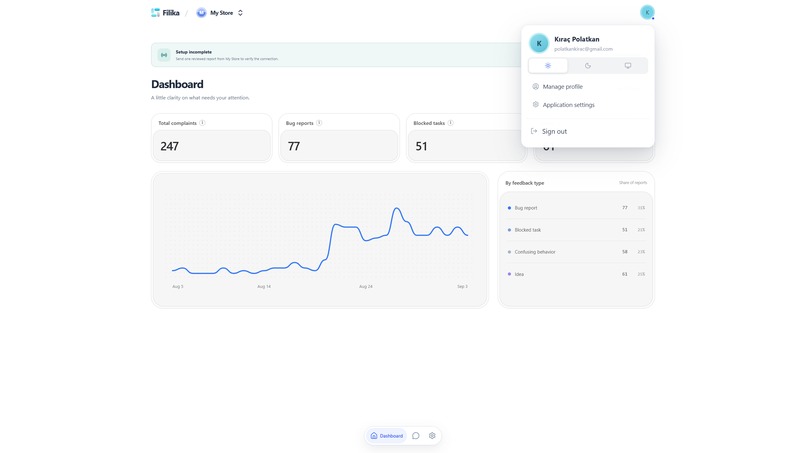Screen dimensions: 806x453
Task: Click the Blocked tasks value 51
Action: (422, 147)
